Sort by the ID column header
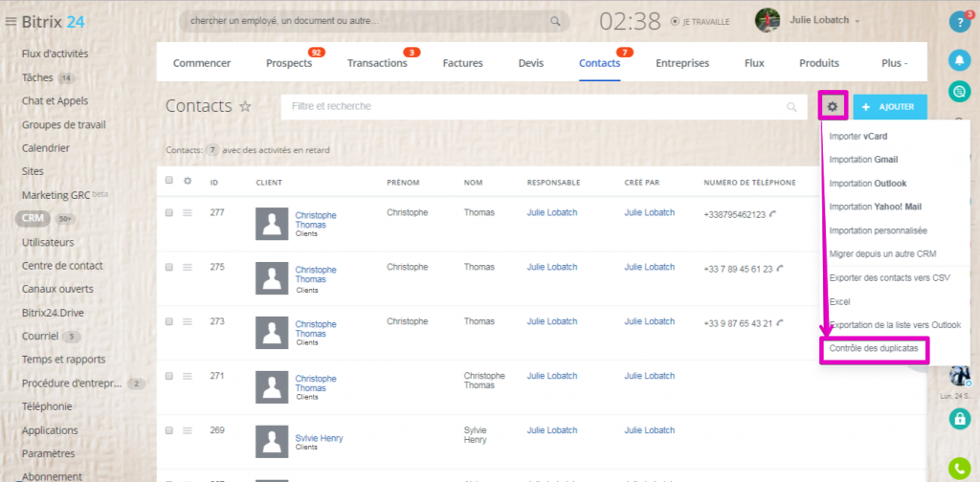 point(214,183)
